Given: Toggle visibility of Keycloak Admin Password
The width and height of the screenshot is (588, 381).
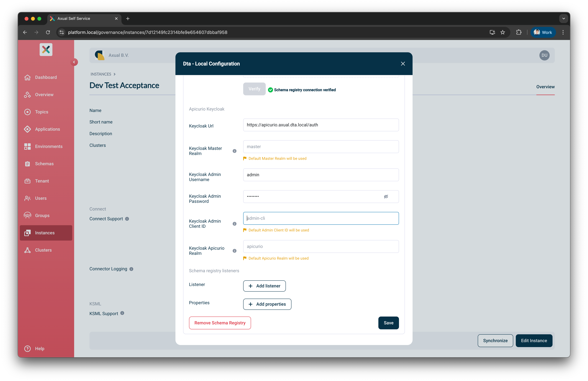Looking at the screenshot, I should pyautogui.click(x=386, y=197).
